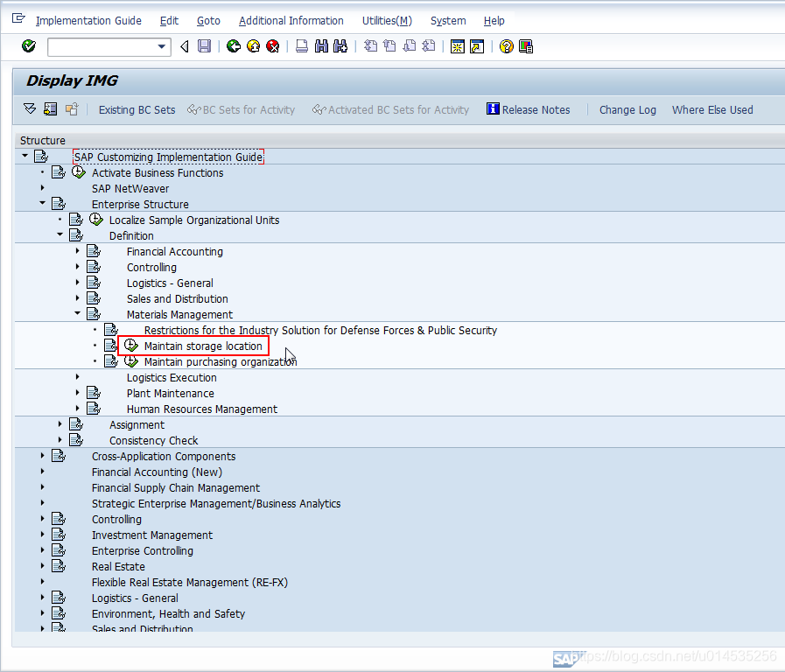Expand the Assignment node
The height and width of the screenshot is (672, 785).
click(x=60, y=423)
